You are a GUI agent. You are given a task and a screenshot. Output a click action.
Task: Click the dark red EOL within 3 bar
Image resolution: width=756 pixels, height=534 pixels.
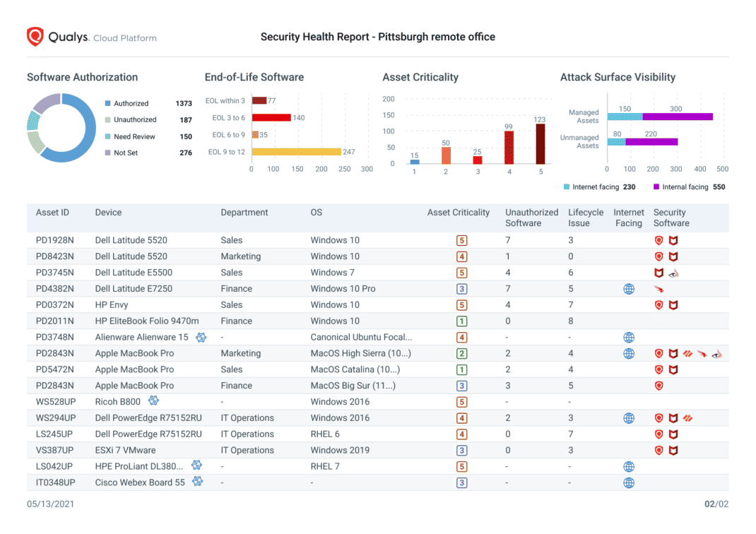pyautogui.click(x=259, y=100)
